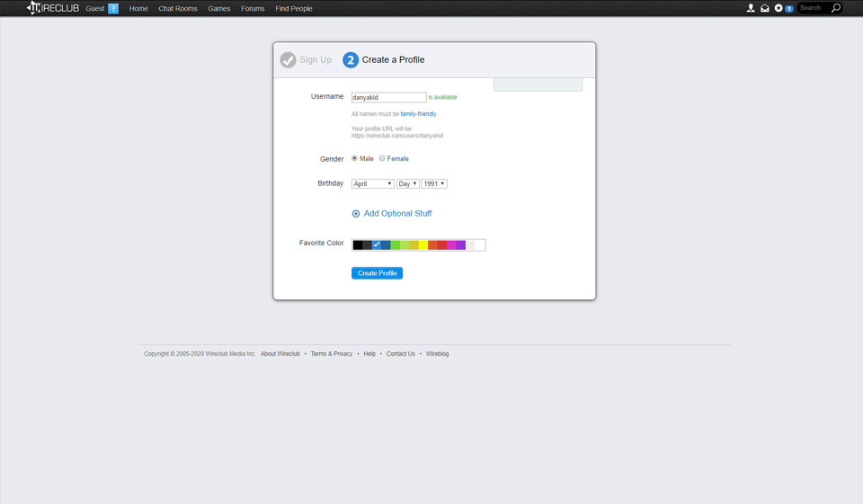The height and width of the screenshot is (504, 863).
Task: Pick the yellow favorite color swatch
Action: [x=423, y=245]
